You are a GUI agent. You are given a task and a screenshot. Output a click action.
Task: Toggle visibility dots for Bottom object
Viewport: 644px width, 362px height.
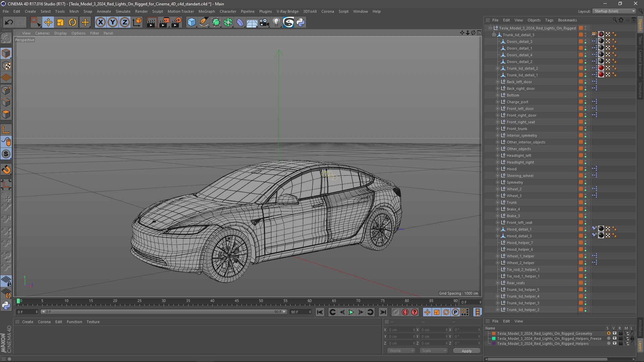click(586, 95)
